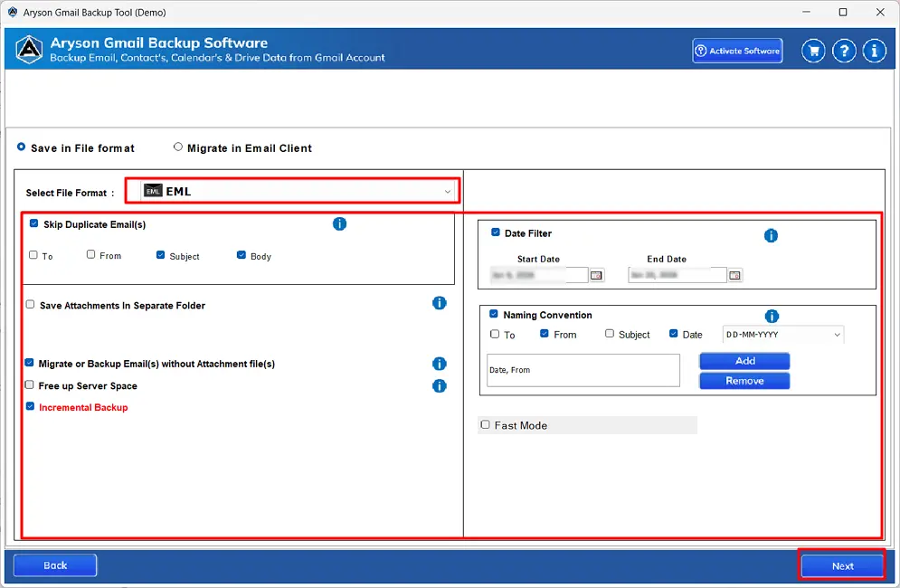Viewport: 900px width, 588px height.
Task: Show info for Skip Duplicate Email(s)
Action: coord(340,224)
